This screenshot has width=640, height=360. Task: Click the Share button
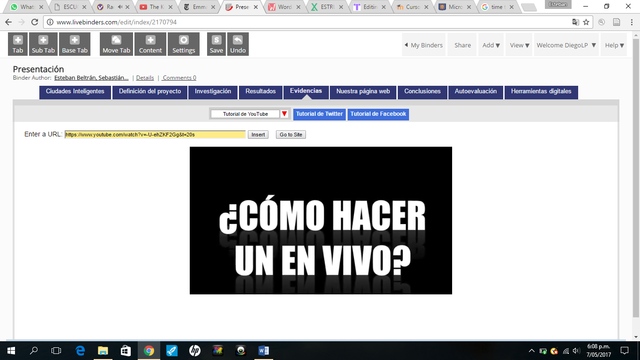coord(462,45)
